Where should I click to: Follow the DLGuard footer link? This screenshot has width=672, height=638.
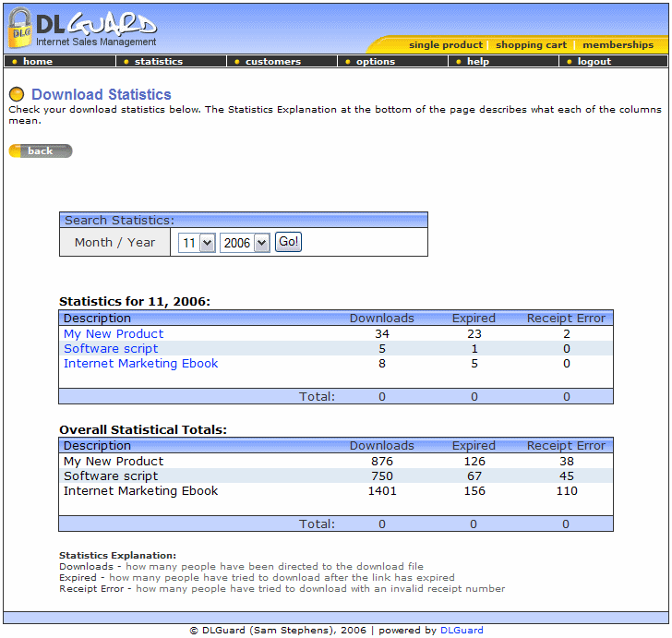[x=461, y=631]
